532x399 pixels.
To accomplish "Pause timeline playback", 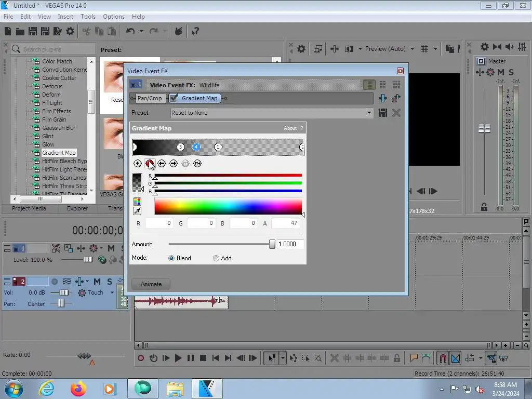I will coord(190,358).
